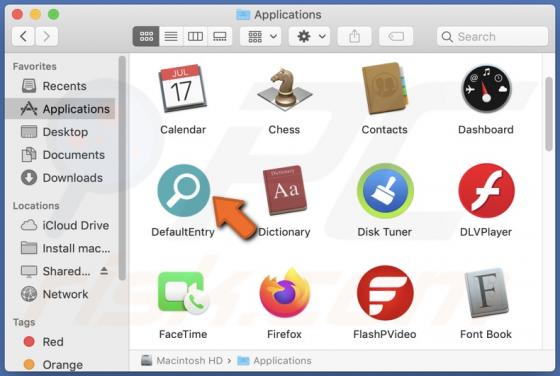Click the file list vertical scrollbar

click(x=549, y=114)
